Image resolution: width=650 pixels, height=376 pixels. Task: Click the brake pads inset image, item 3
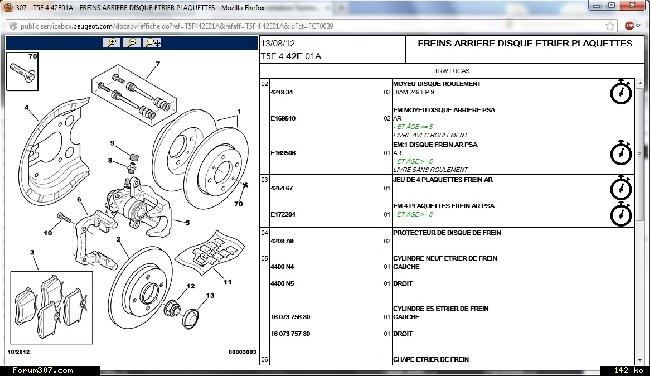pyautogui.click(x=51, y=308)
